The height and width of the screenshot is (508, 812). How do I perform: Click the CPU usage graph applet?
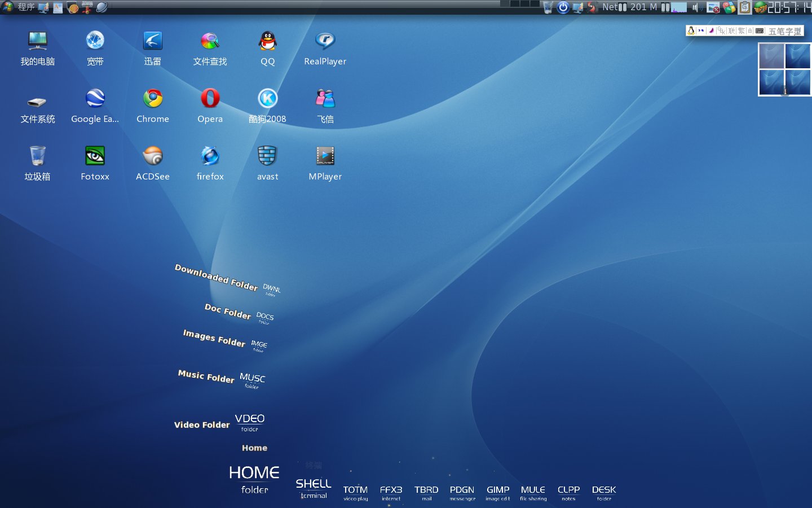679,7
